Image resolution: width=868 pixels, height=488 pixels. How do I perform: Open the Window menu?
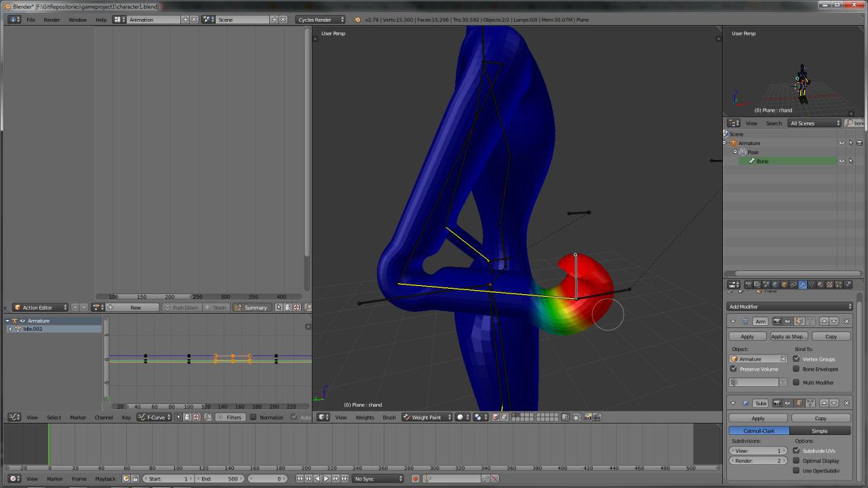tap(77, 20)
